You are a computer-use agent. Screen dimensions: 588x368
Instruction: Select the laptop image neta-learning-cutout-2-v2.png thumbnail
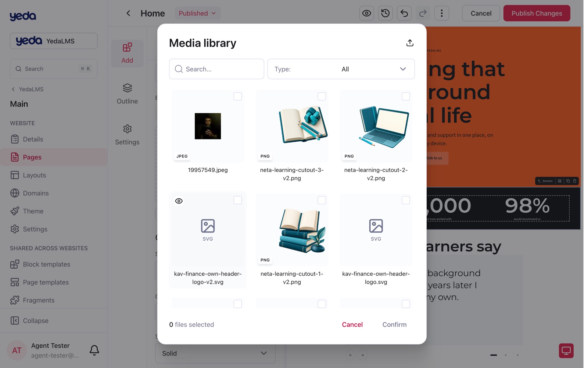click(x=376, y=126)
